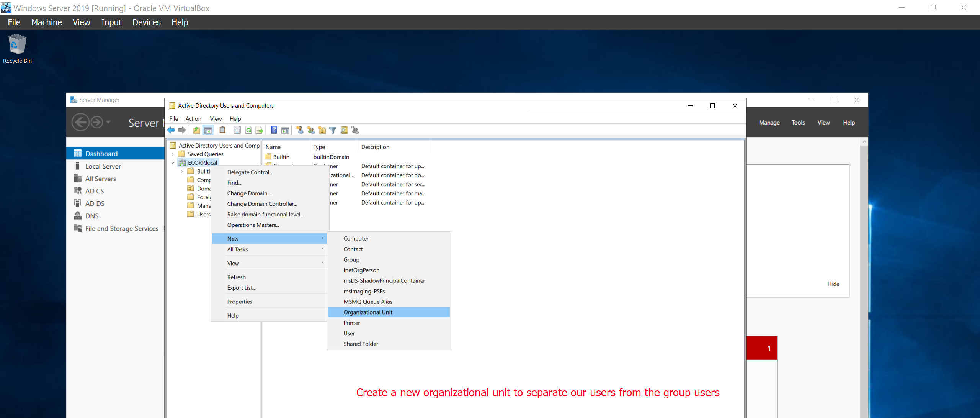This screenshot has width=980, height=418.
Task: Open the Recycle Bin desktop icon
Action: pos(17,49)
